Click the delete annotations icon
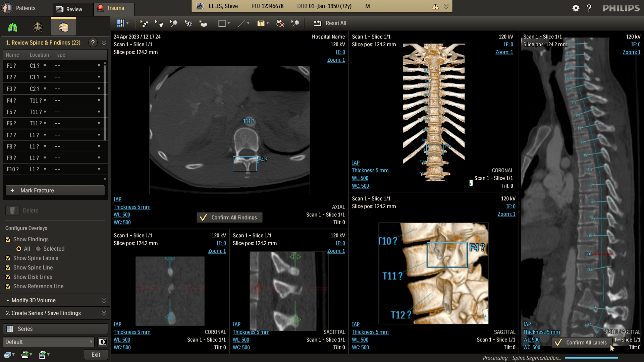The width and height of the screenshot is (644, 362). [x=280, y=23]
